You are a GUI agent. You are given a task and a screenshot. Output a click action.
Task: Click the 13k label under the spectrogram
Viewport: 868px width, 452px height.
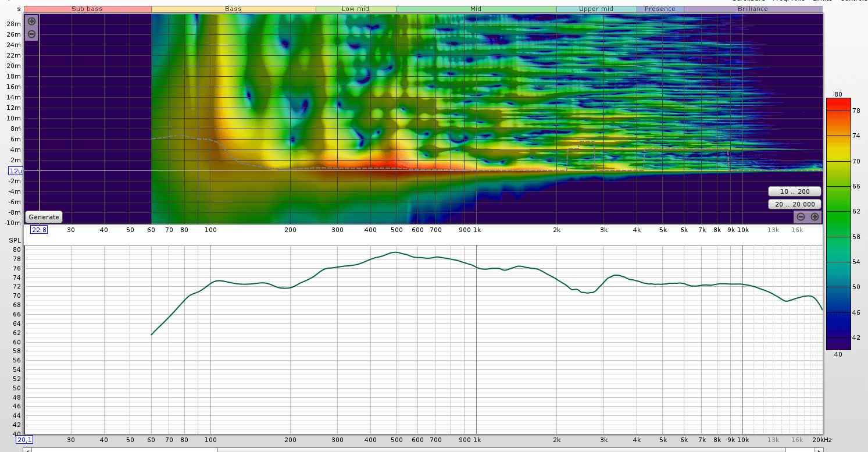(x=773, y=230)
